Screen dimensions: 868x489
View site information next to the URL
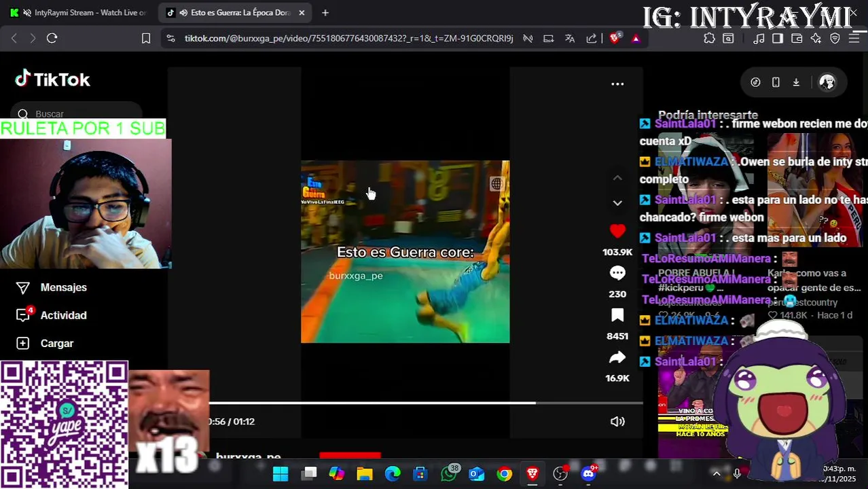(x=170, y=39)
